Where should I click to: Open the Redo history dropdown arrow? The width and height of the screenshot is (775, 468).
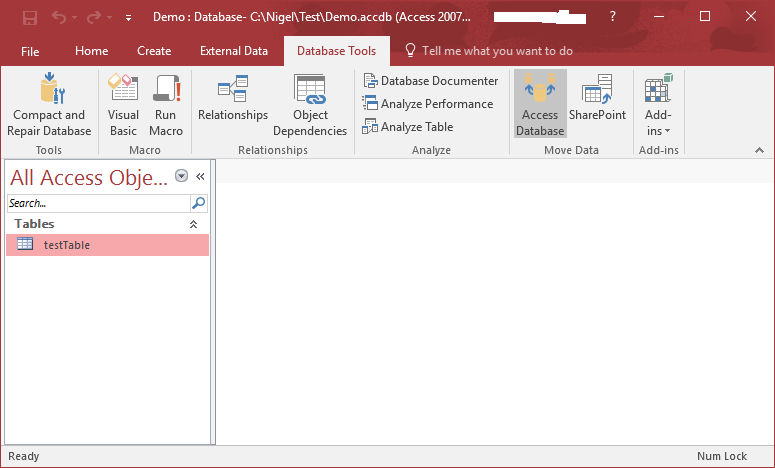(x=110, y=18)
